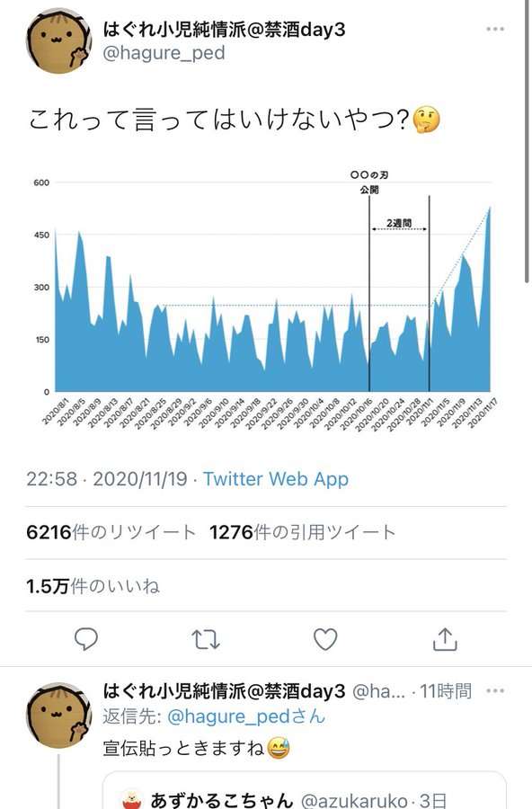Open the share upload icon
The height and width of the screenshot is (809, 532).
click(445, 639)
